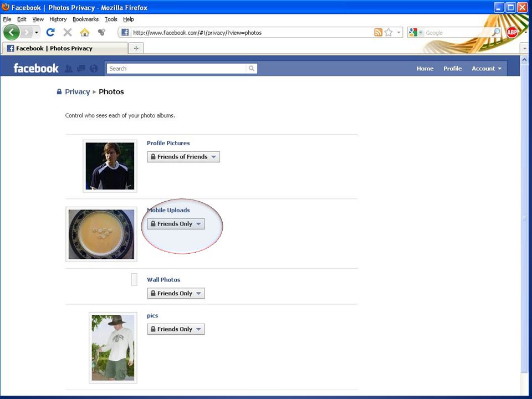The image size is (532, 399).
Task: Go to the home page via the house icon
Action: pos(84,32)
